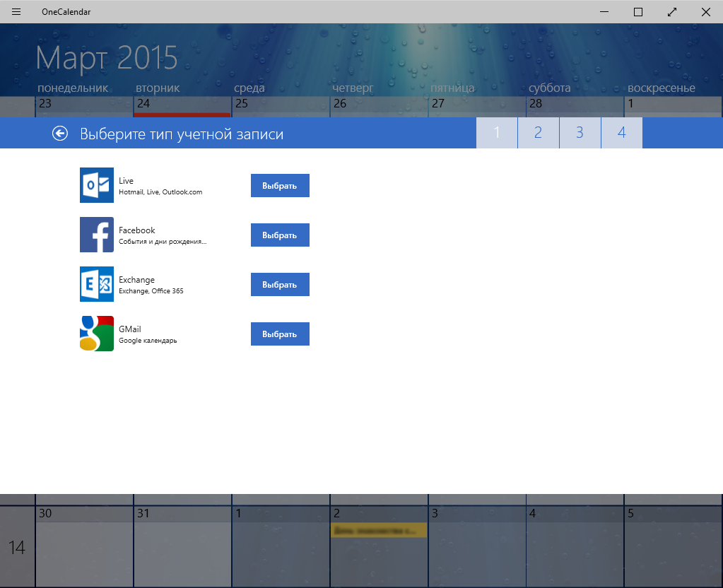The width and height of the screenshot is (723, 588).
Task: Click the 'понедельник' weekday header
Action: (73, 88)
